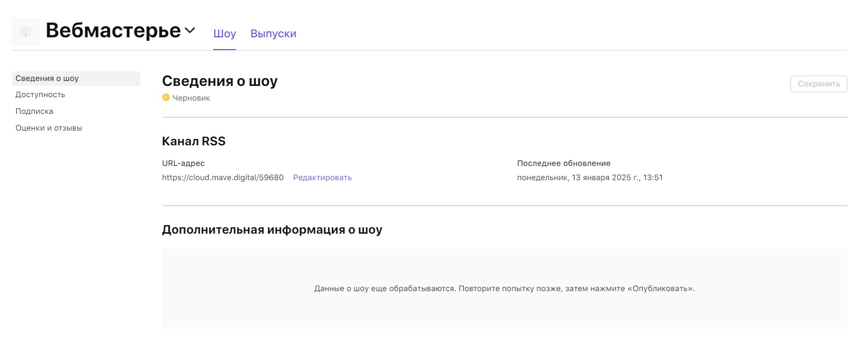Viewport: 868px width, 352px height.
Task: Click the last update date text
Action: pyautogui.click(x=590, y=178)
